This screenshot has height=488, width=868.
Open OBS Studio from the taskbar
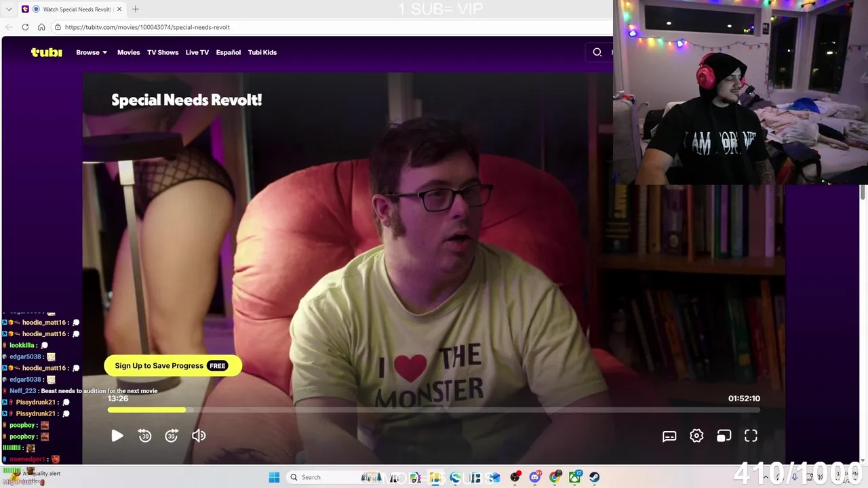[x=515, y=477]
